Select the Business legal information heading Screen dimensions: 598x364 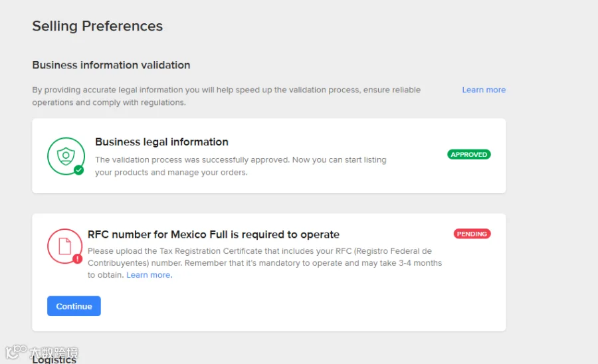tap(161, 141)
